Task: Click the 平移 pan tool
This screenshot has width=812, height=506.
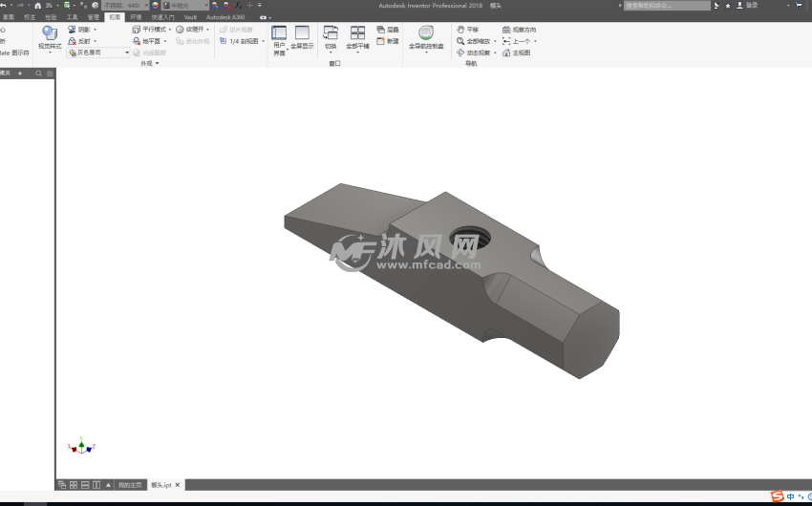Action: [467, 30]
